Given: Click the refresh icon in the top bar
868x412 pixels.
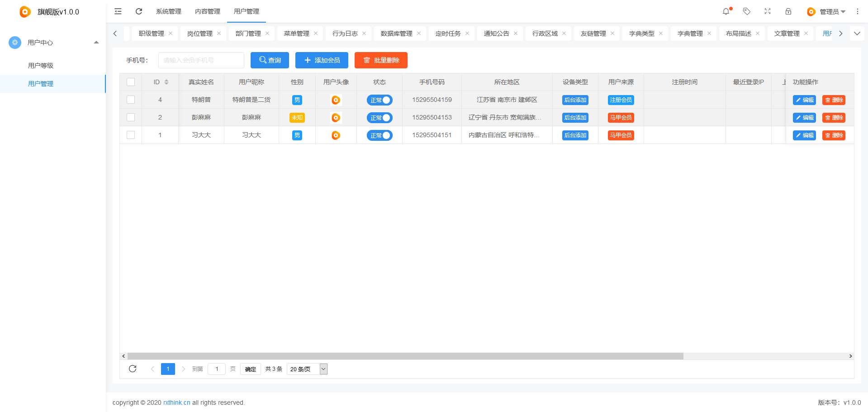Looking at the screenshot, I should [139, 11].
